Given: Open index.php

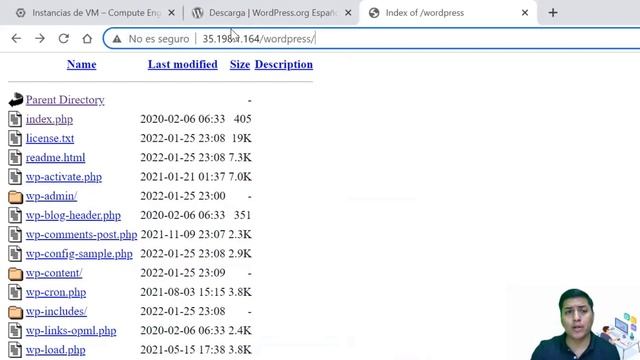Looking at the screenshot, I should (49, 119).
